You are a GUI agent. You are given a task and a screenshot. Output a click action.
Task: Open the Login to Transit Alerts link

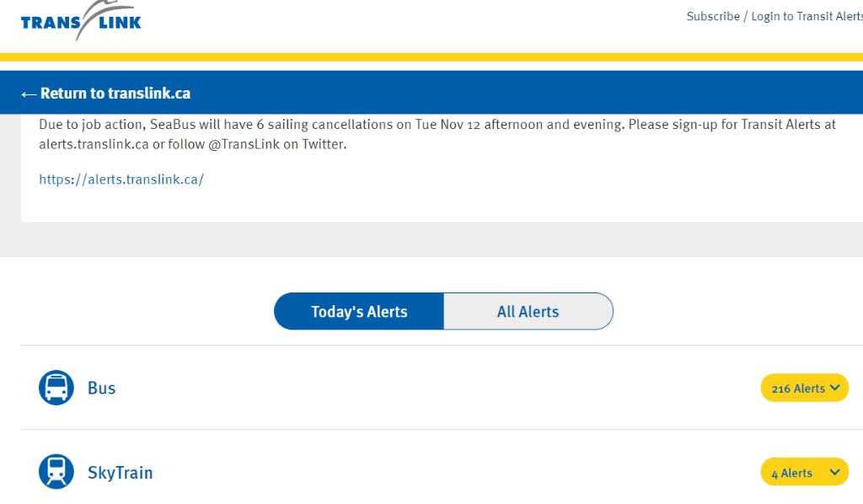coord(807,17)
